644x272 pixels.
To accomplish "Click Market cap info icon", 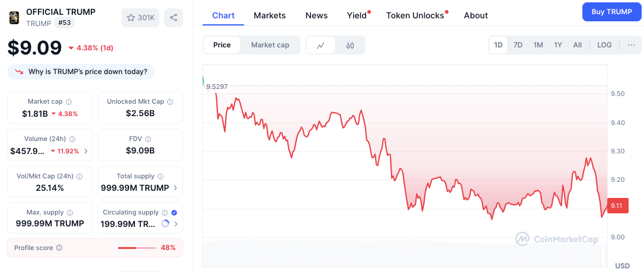I will (x=69, y=102).
